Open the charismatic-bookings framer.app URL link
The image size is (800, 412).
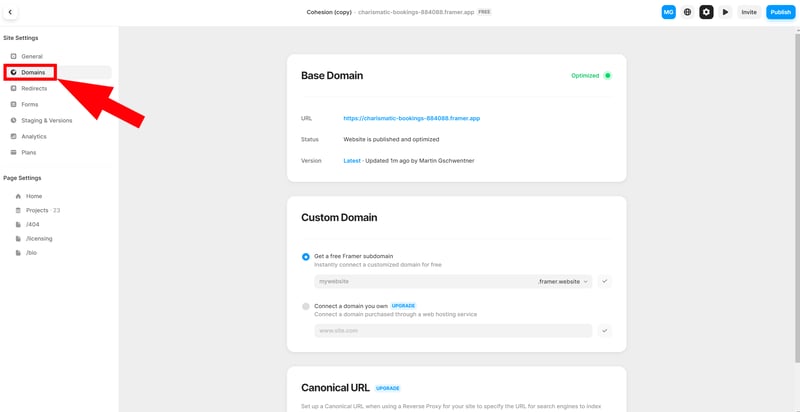412,118
